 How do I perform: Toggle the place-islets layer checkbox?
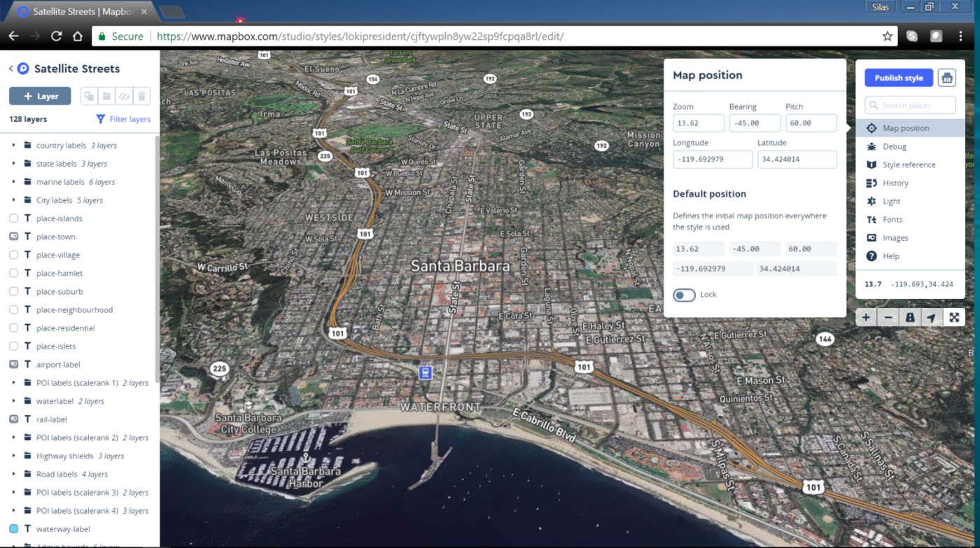pos(13,346)
